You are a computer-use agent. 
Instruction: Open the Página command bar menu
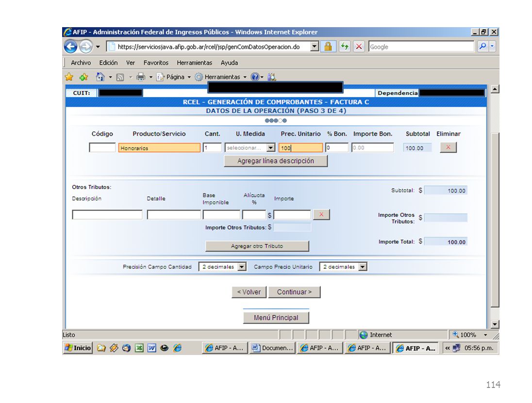[x=173, y=77]
